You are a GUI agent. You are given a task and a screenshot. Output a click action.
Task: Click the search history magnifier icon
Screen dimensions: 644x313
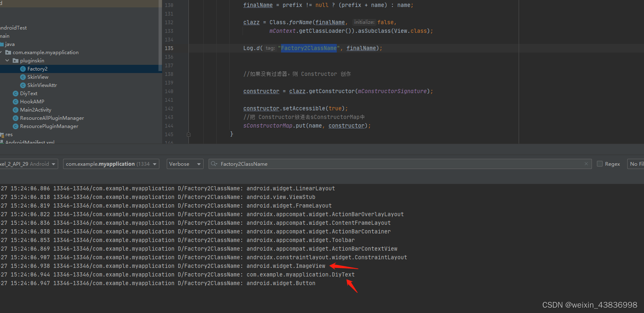click(214, 164)
